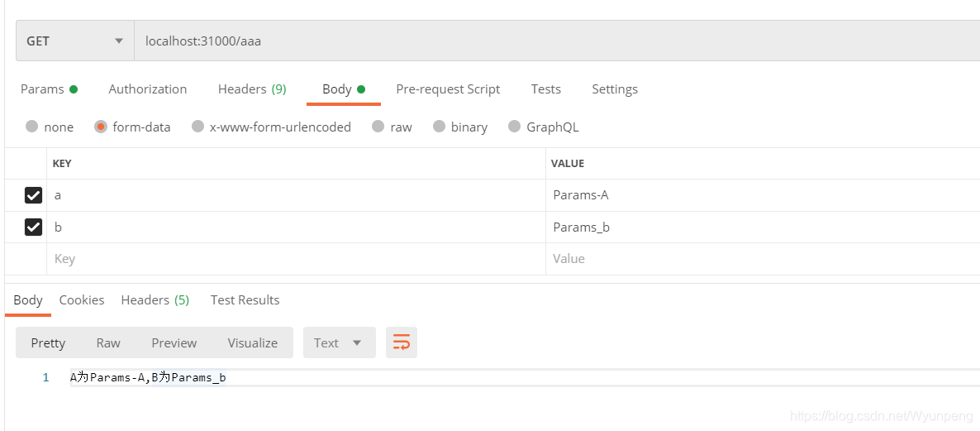Show Test Results in the response

245,300
